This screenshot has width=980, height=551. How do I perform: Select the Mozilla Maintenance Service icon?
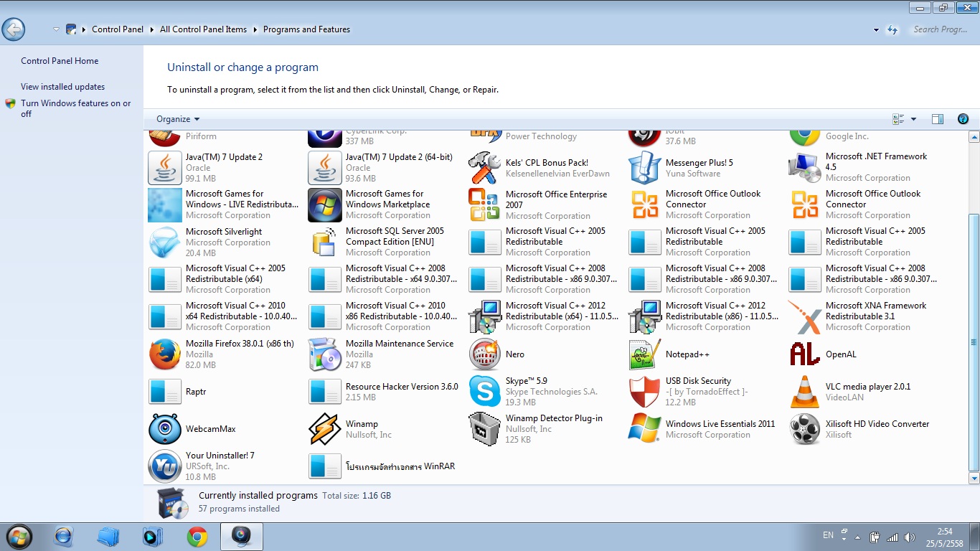pos(325,354)
